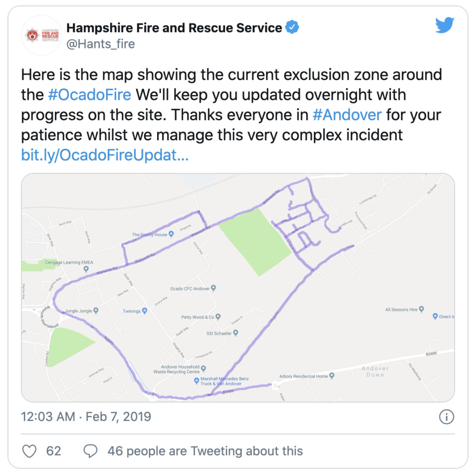Open the @Hants_fire handle
Viewport: 476px width, 475px height.
click(100, 44)
